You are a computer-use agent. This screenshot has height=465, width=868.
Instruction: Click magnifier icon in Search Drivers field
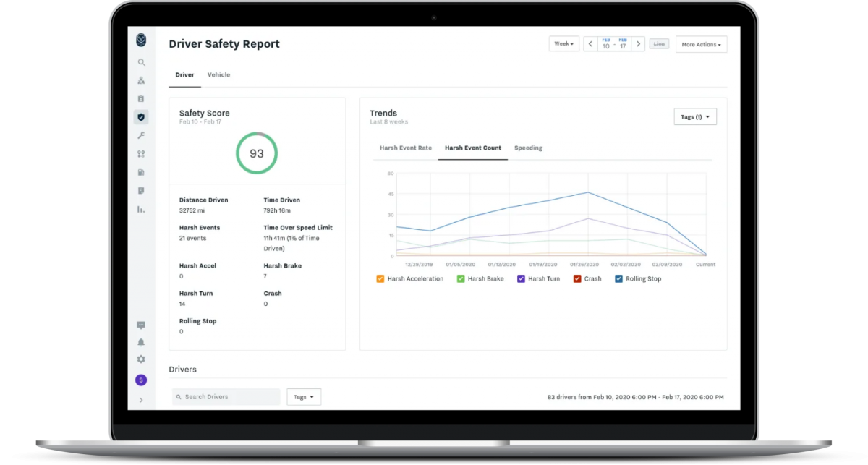pos(179,397)
